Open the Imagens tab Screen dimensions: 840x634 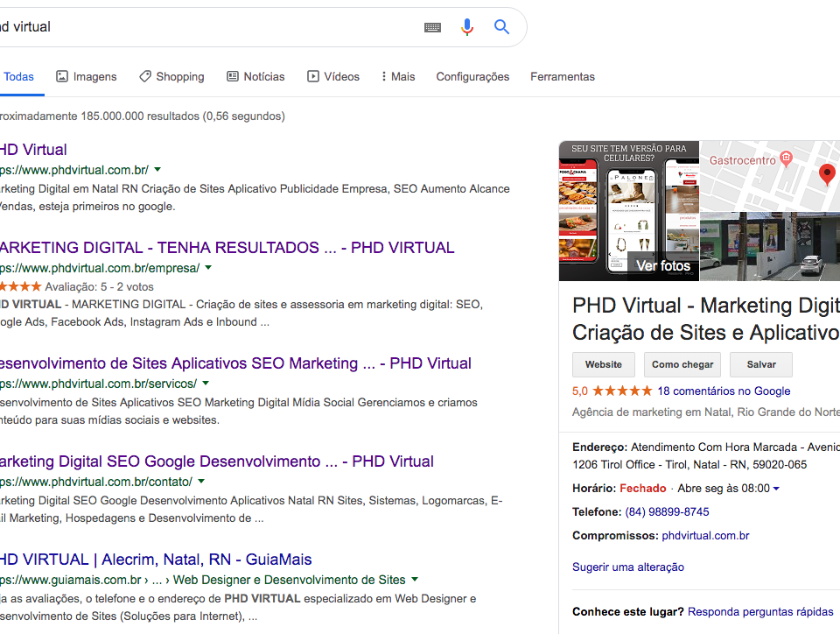tap(87, 77)
